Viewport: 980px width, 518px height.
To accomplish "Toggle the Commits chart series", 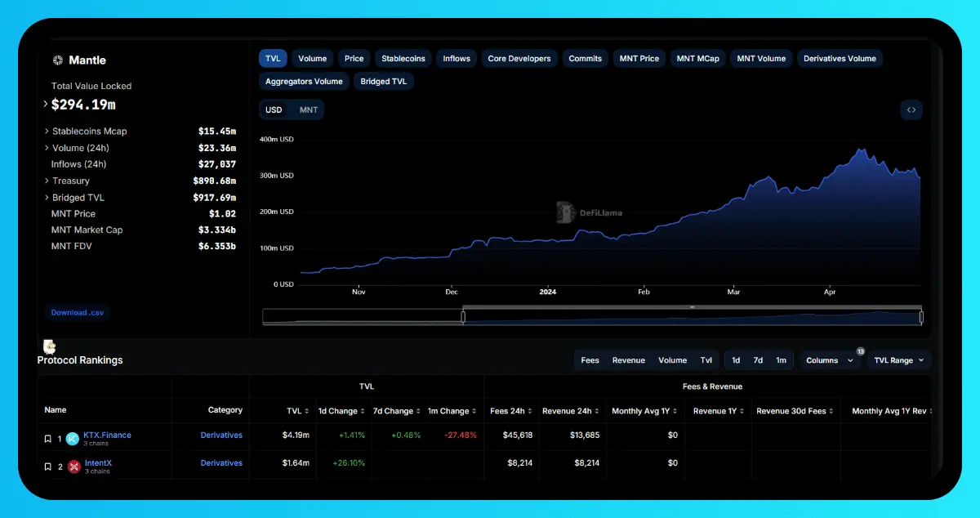I will point(586,59).
